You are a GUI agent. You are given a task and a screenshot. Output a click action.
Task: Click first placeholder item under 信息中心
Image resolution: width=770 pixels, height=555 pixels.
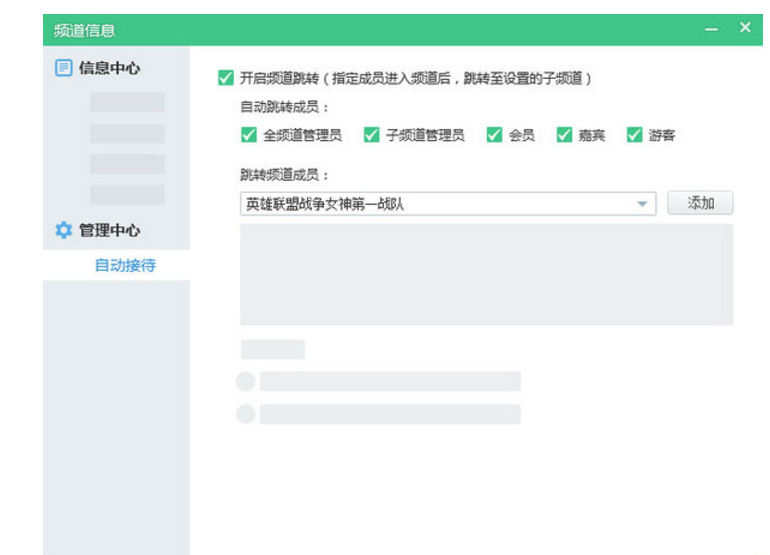127,101
